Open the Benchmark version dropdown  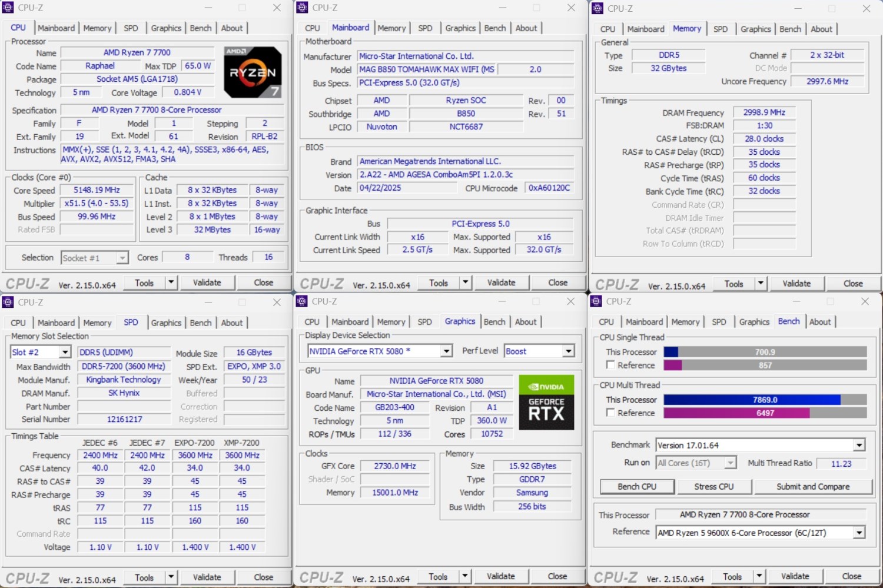point(859,446)
